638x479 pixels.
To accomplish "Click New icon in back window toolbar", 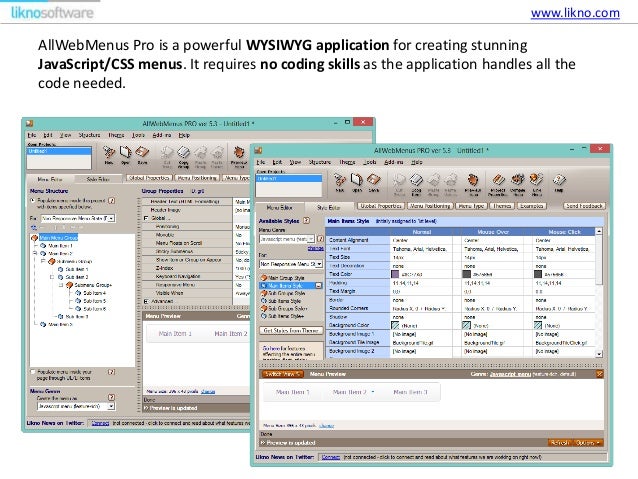I will (109, 154).
